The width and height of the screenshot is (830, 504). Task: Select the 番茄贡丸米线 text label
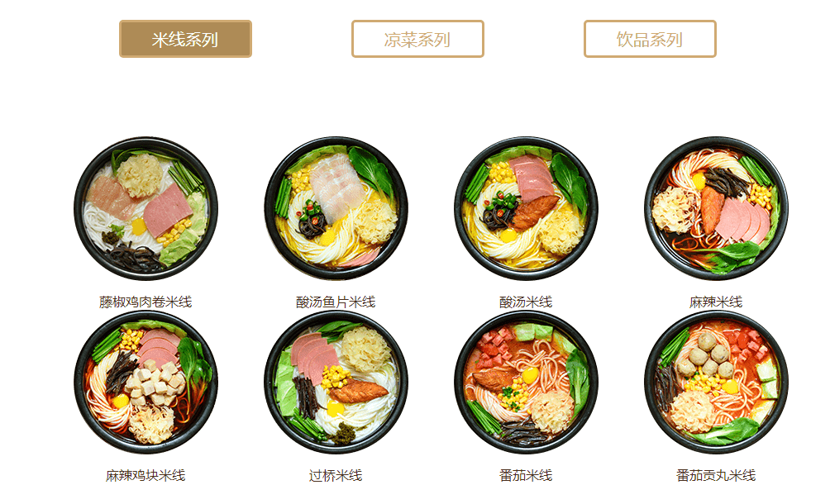click(x=716, y=475)
